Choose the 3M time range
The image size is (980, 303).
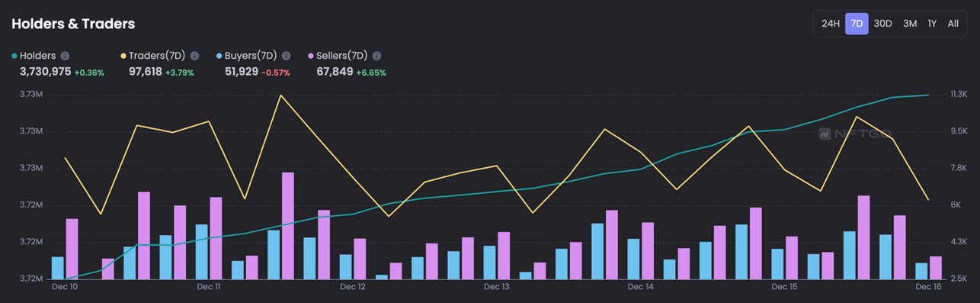910,24
